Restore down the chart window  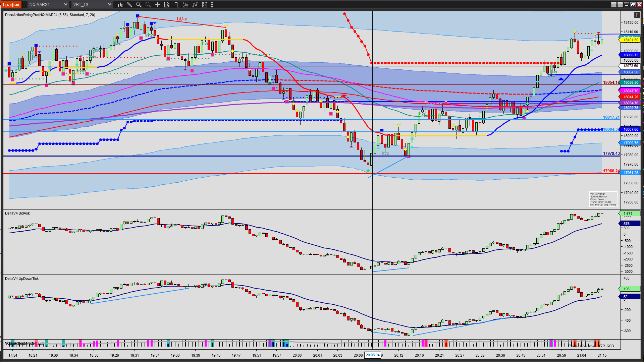click(633, 5)
